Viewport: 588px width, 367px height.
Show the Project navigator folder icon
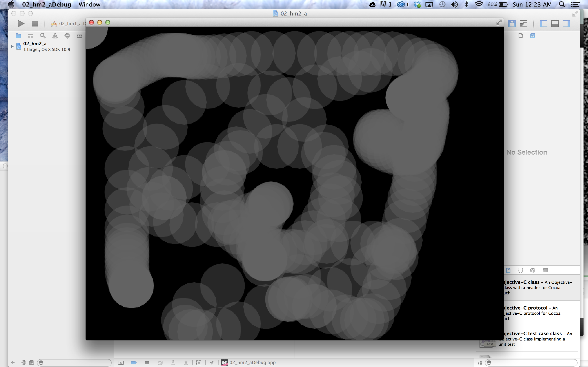[x=18, y=36]
